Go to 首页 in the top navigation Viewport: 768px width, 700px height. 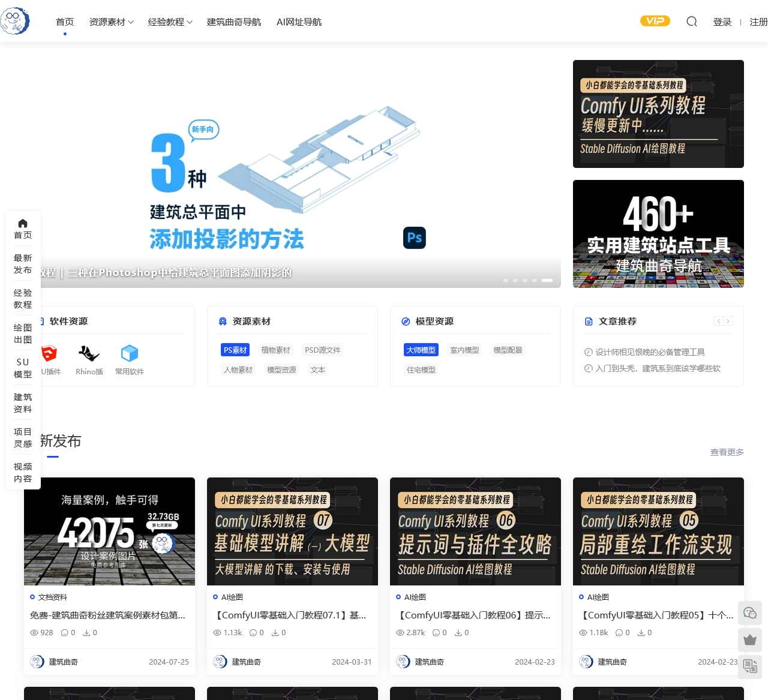click(x=65, y=22)
